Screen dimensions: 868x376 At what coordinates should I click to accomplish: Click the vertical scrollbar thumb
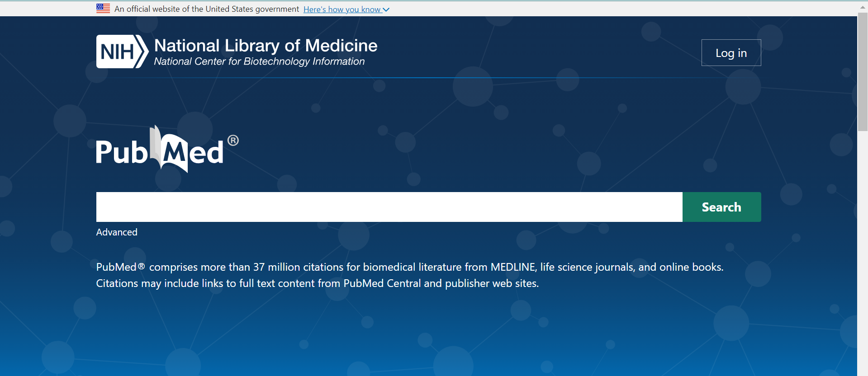863,72
